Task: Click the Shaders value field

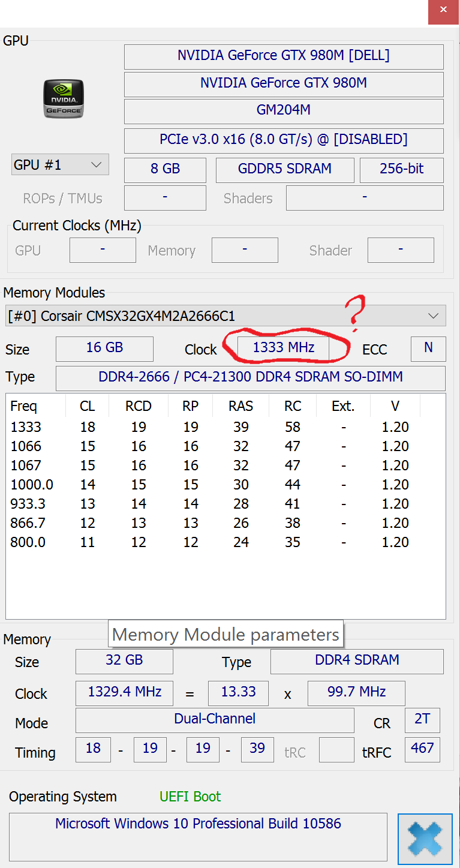Action: (x=365, y=198)
